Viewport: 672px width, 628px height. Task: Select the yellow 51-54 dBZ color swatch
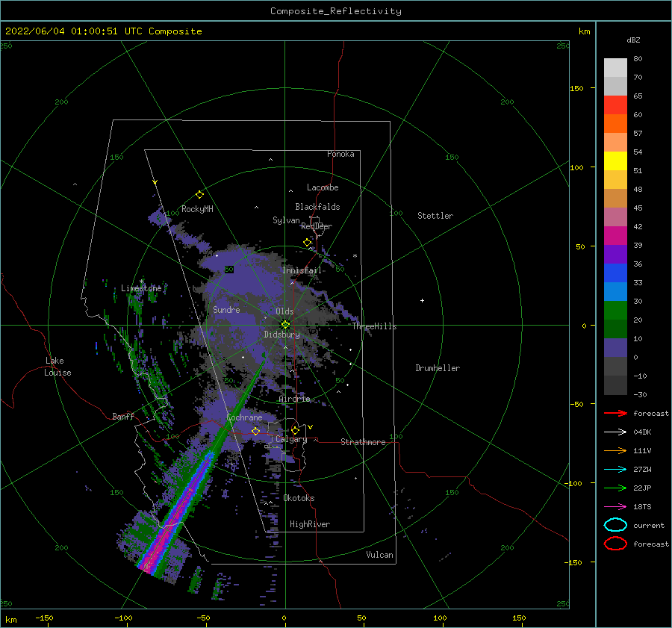[x=615, y=161]
